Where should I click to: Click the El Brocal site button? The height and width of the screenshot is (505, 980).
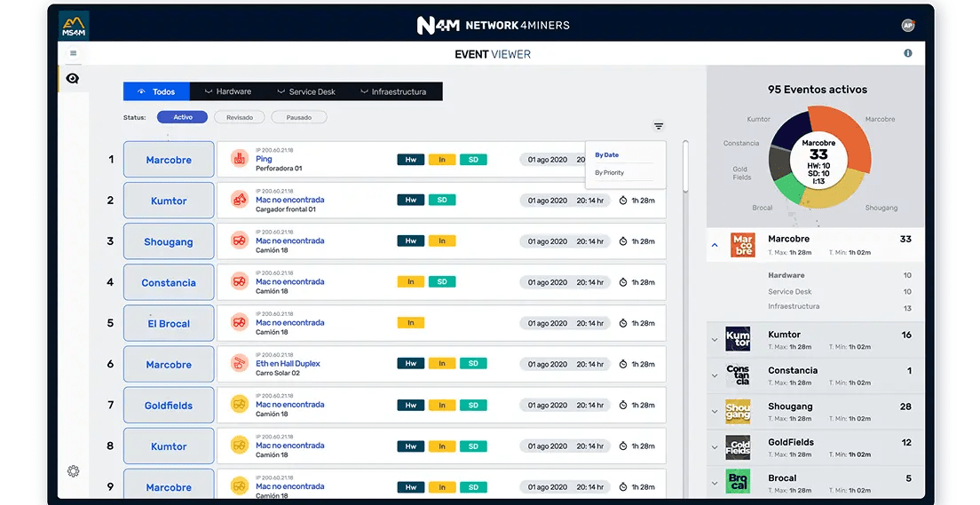click(x=169, y=323)
